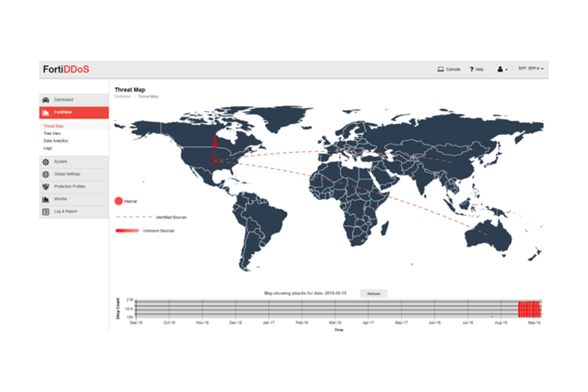Click the Monitor chart icon
This screenshot has height=392, width=588.
click(46, 199)
